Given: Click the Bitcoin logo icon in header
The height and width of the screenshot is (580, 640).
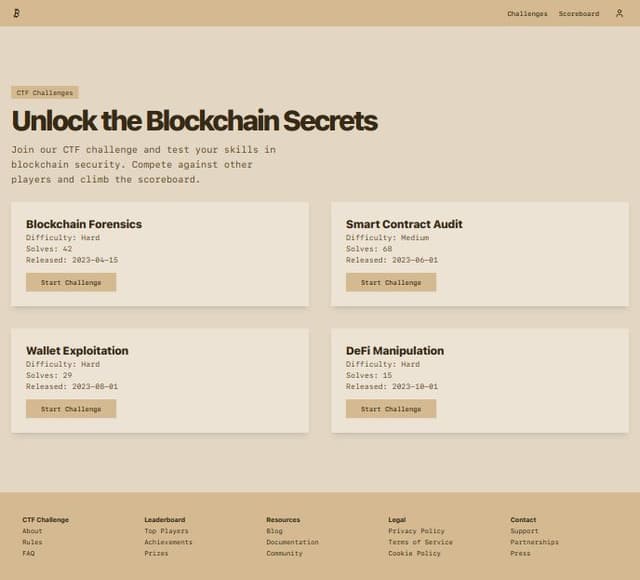Looking at the screenshot, I should pyautogui.click(x=17, y=13).
